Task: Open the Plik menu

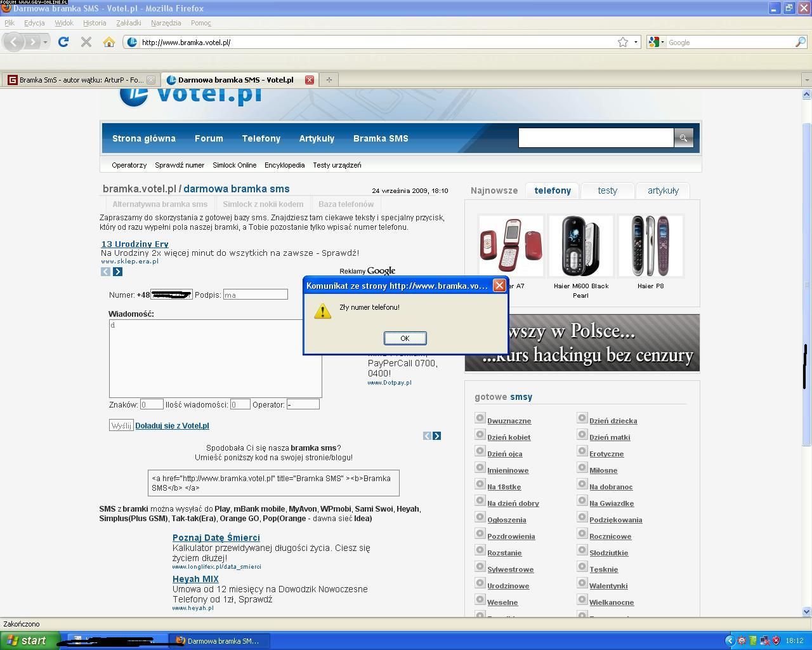Action: (10, 23)
